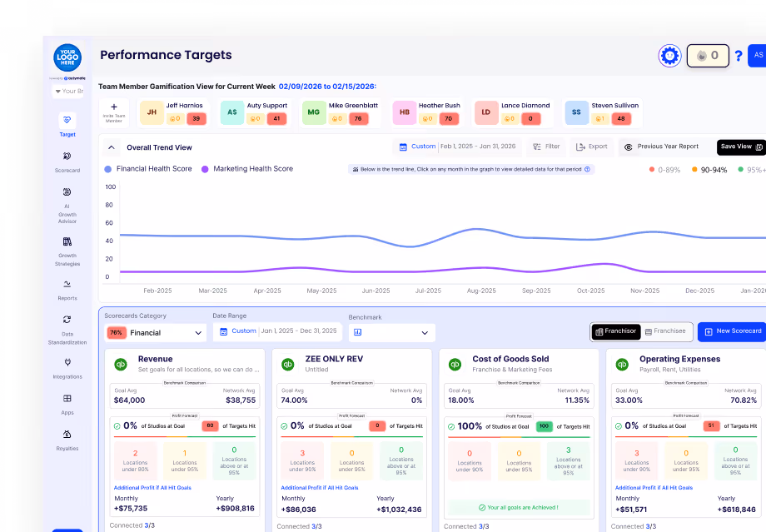Click the 95%+ green legend dot

coord(740,170)
